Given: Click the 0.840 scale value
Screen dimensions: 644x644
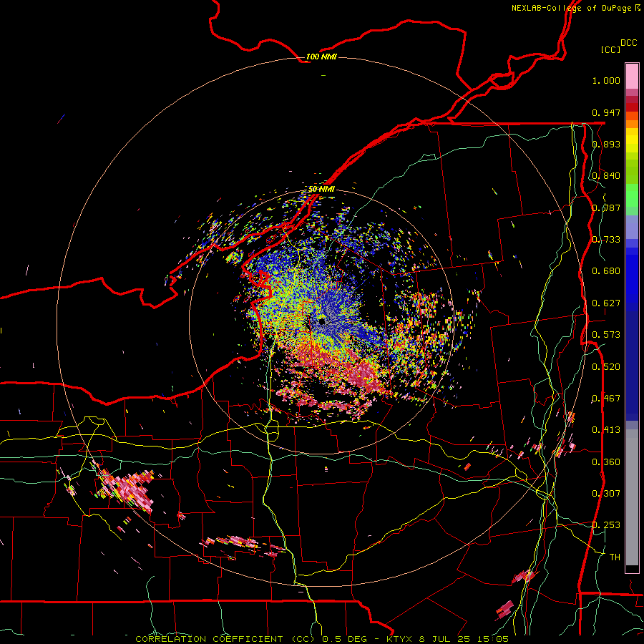Looking at the screenshot, I should click(606, 176).
